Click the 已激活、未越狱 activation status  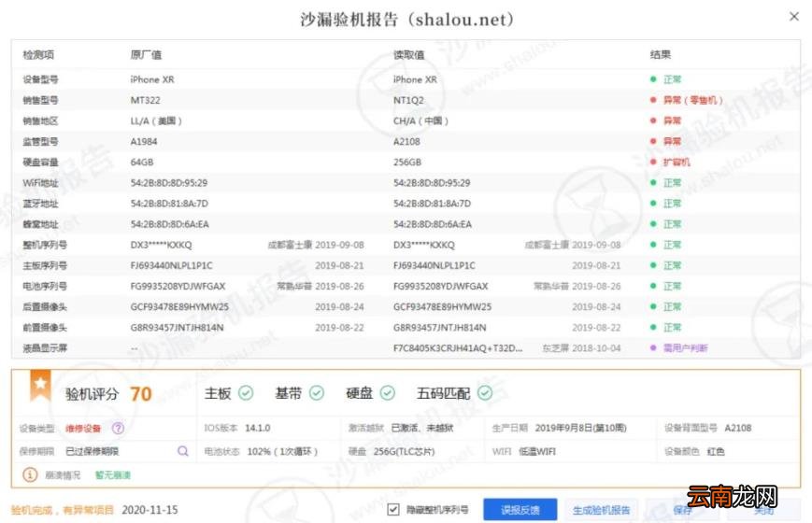[422, 428]
